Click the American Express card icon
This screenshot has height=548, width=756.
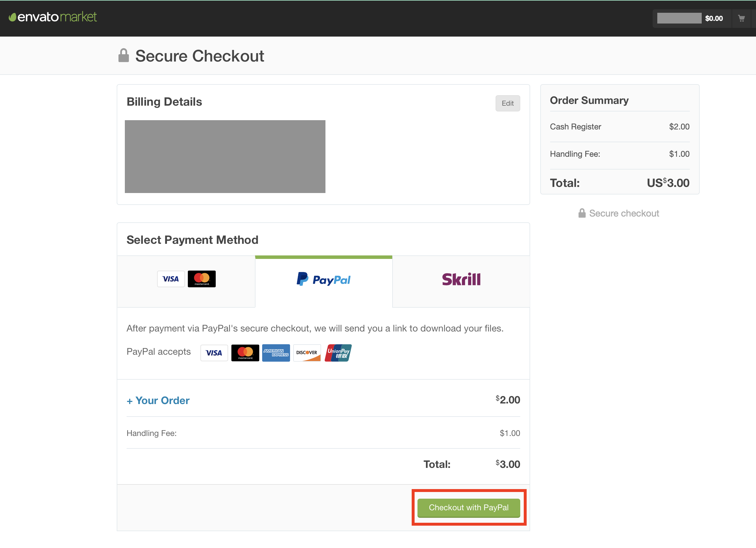[x=276, y=353]
